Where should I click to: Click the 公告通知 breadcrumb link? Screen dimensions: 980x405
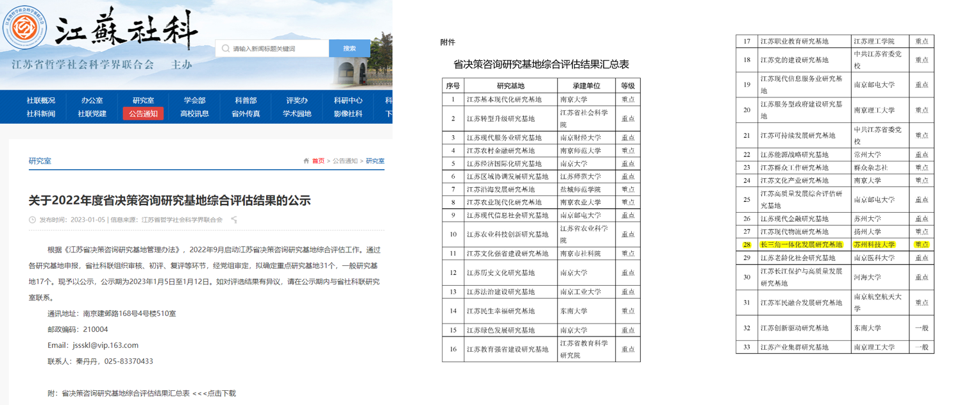tap(345, 161)
